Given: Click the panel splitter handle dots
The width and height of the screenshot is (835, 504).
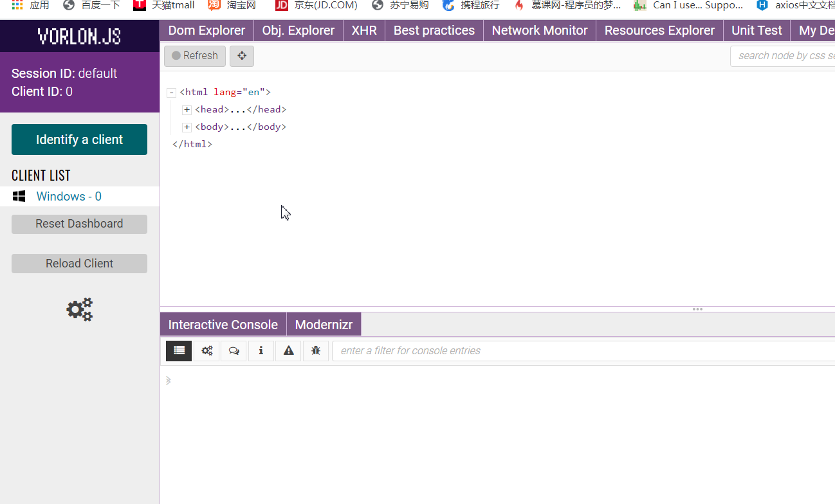Looking at the screenshot, I should (697, 309).
